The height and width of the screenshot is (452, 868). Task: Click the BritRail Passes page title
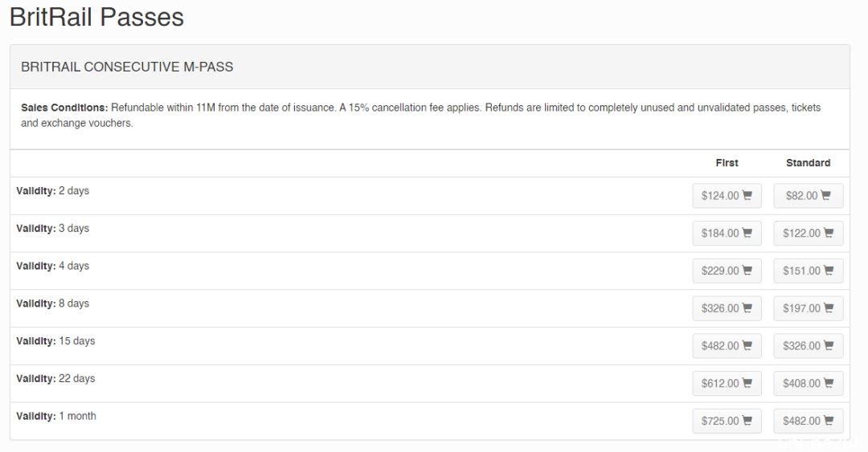[96, 17]
